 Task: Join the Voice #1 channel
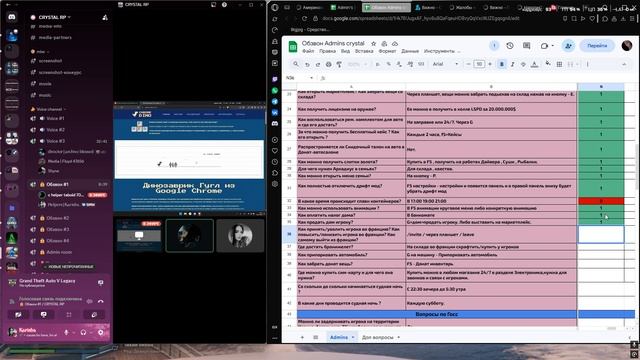(x=55, y=118)
